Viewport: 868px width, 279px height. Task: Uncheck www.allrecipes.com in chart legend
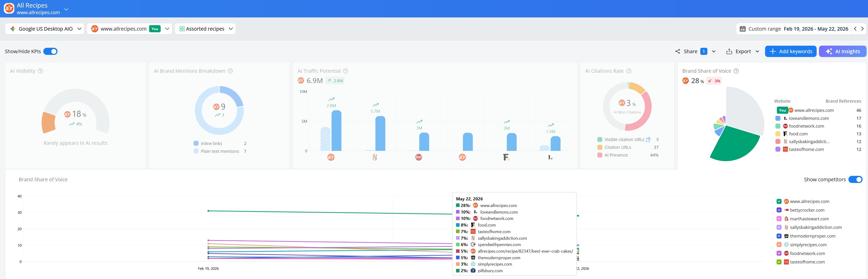click(779, 201)
